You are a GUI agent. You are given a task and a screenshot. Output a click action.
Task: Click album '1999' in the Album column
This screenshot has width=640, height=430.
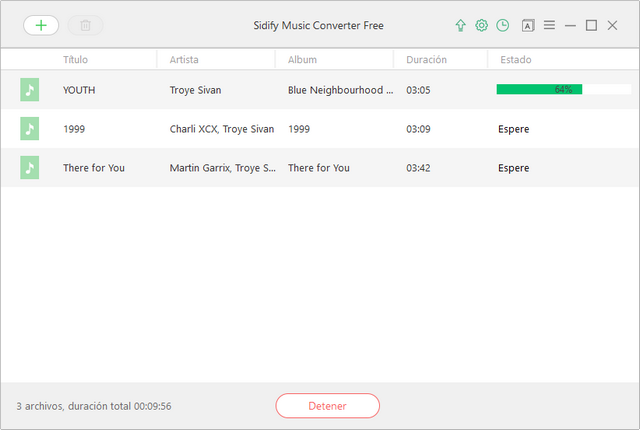(299, 129)
